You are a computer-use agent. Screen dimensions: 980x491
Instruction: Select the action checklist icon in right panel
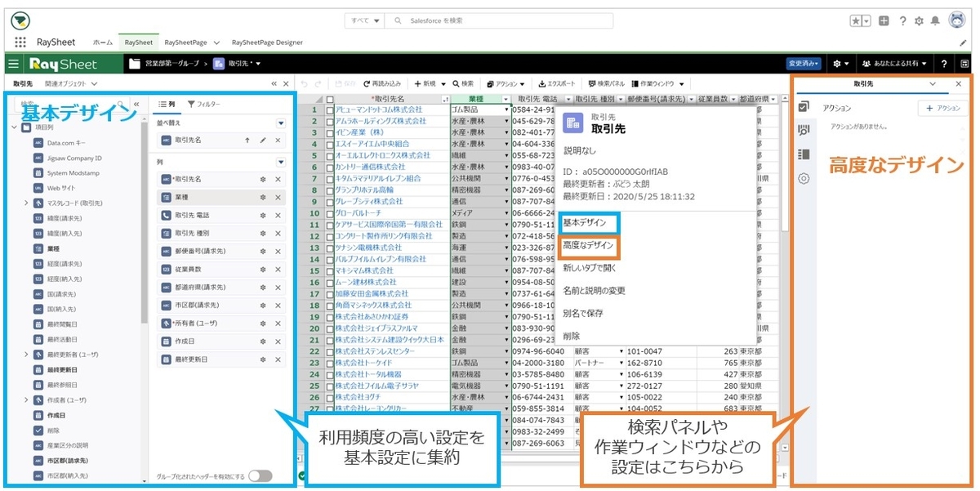[804, 108]
